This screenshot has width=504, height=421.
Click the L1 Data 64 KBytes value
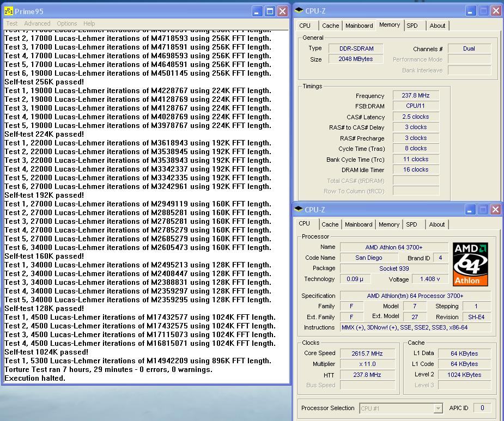(x=464, y=353)
